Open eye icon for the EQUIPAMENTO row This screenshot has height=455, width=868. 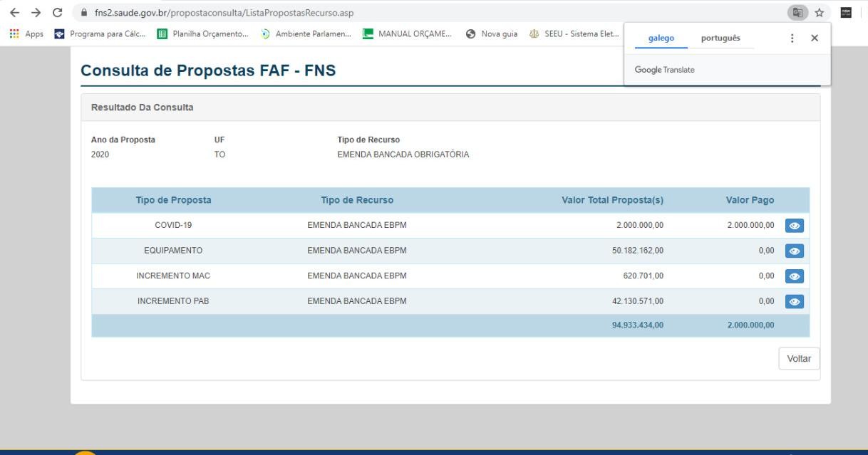click(x=793, y=251)
